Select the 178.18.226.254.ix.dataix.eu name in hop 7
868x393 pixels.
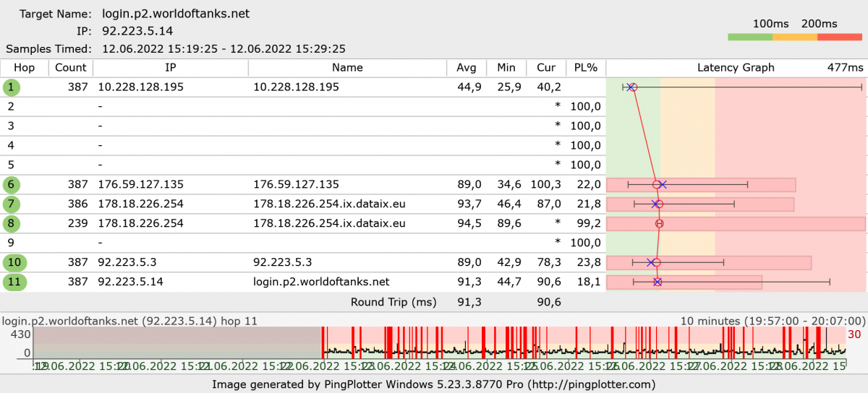tap(329, 204)
